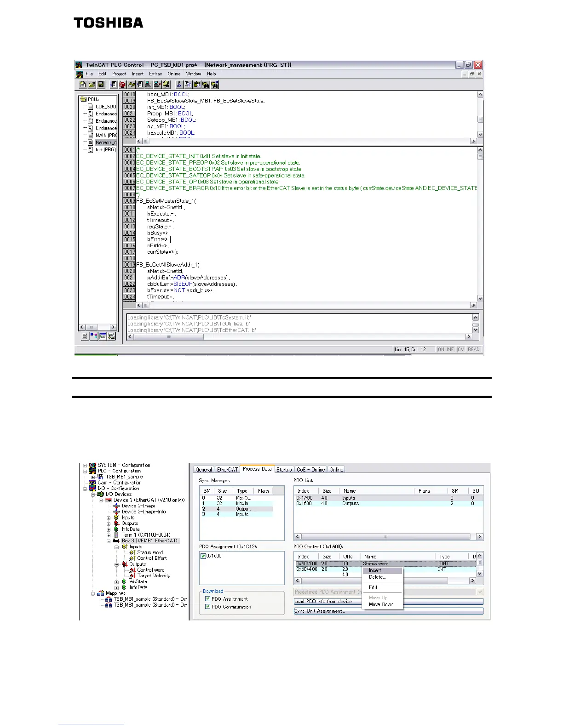This screenshot has height=728, width=563.
Task: Click the Find binoculars toolbar icon
Action: (206, 85)
